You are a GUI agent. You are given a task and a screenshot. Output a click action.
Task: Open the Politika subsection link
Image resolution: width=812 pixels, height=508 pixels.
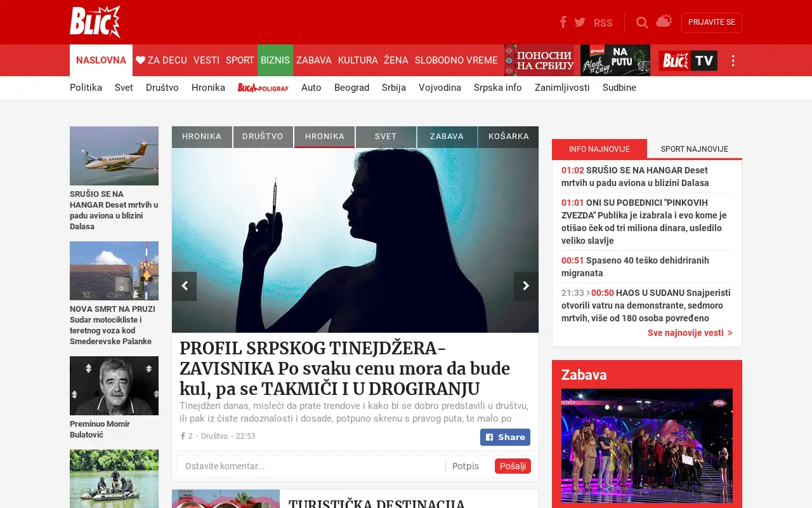point(86,88)
